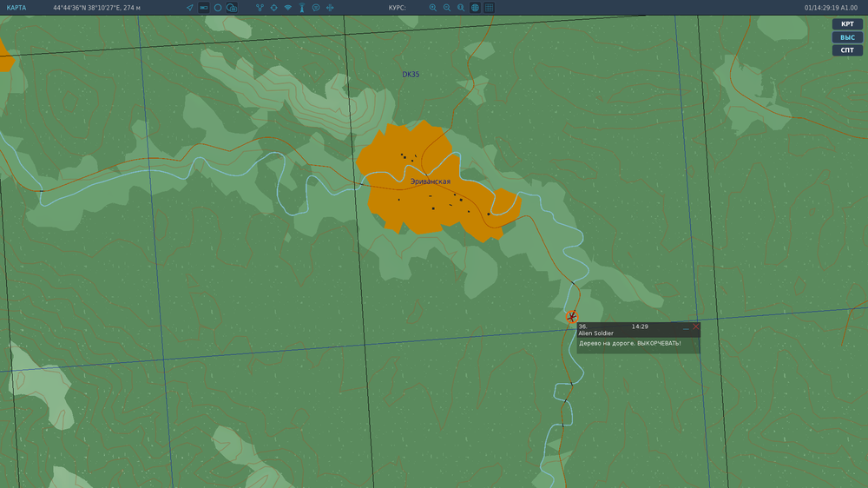This screenshot has height=488, width=868.
Task: Zoom in with plus magnifier icon
Action: 433,8
